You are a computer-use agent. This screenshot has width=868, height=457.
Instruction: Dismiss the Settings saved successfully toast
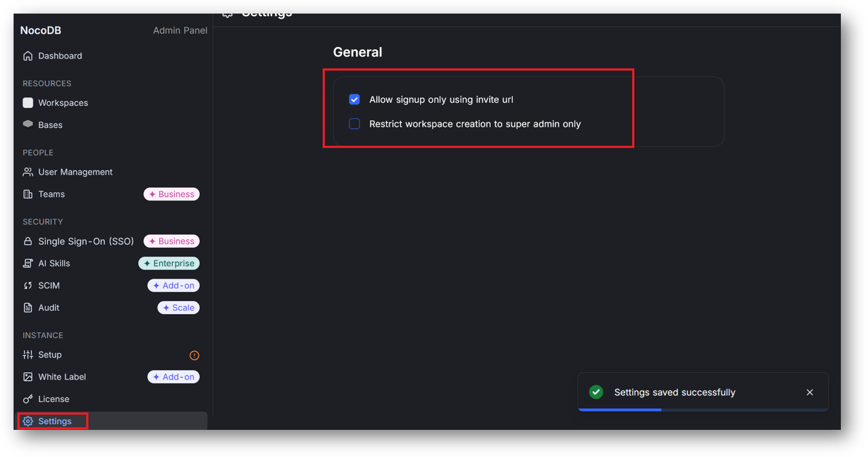pyautogui.click(x=810, y=392)
